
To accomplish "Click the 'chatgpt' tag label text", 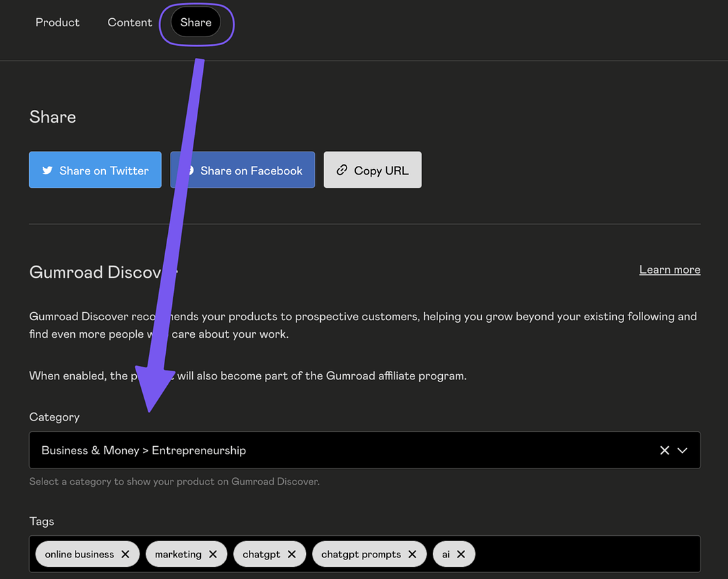I will [x=262, y=554].
